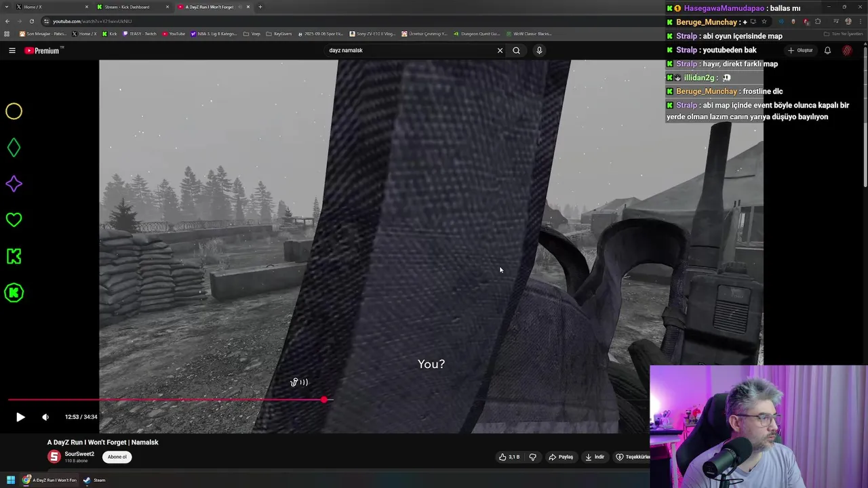Open the TEASY - Twitch bookmark
The height and width of the screenshot is (488, 868).
140,34
